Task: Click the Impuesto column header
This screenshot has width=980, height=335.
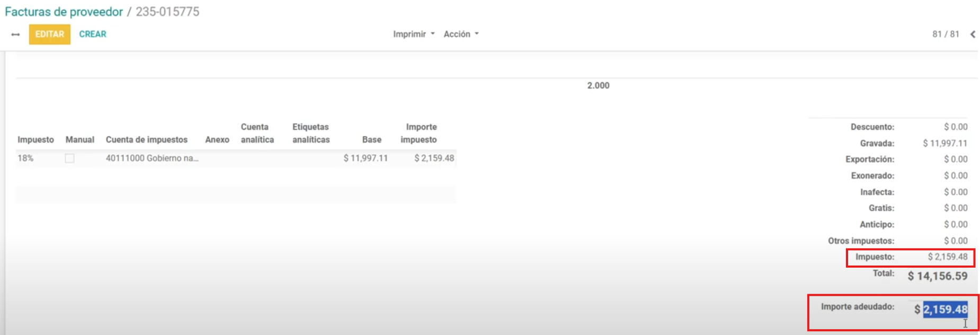Action: point(35,139)
